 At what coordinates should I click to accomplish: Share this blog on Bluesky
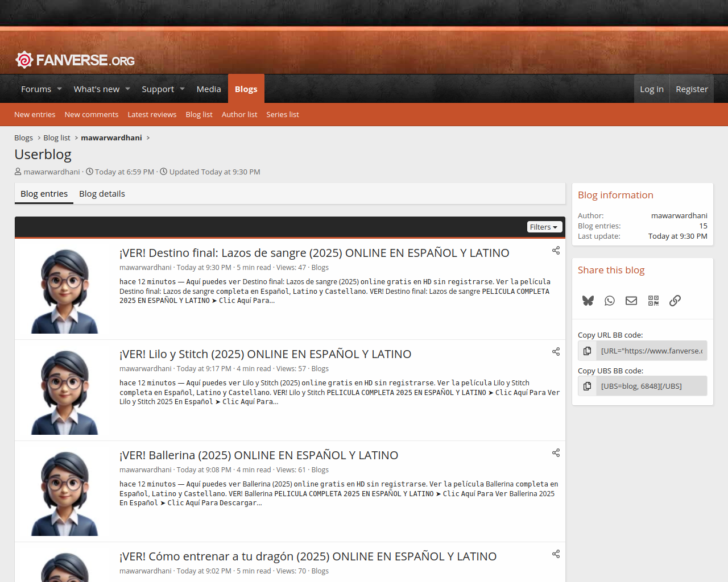coord(588,301)
